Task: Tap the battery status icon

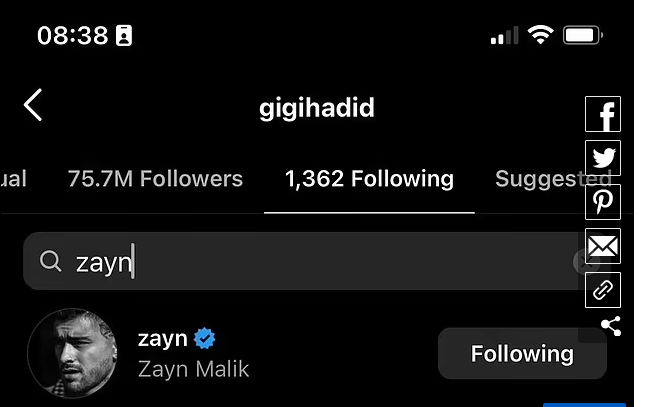Action: click(x=583, y=35)
